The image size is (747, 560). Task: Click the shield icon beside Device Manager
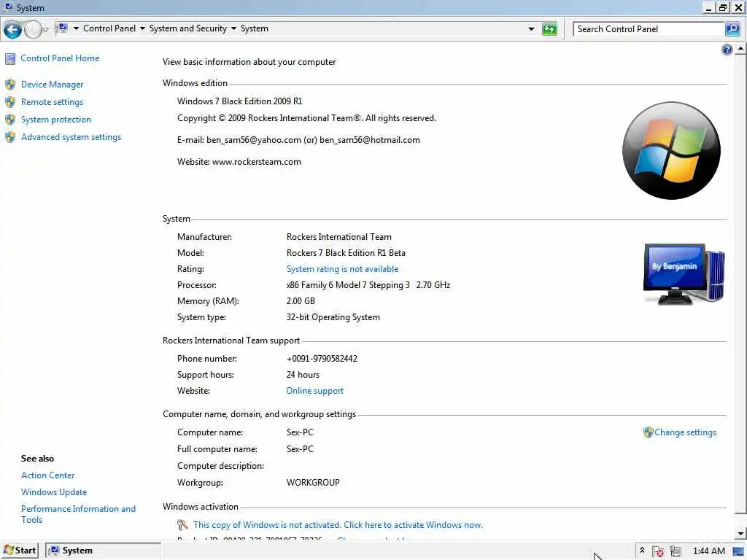pyautogui.click(x=10, y=85)
